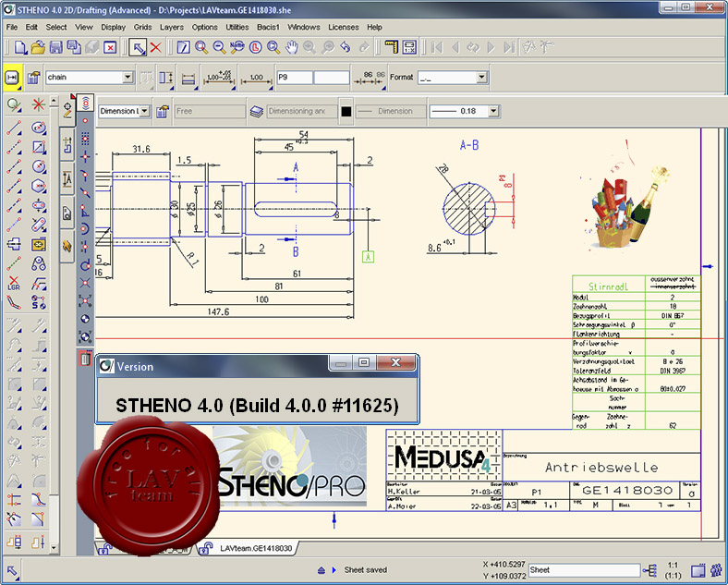Click the red X delete icon
Viewport: 728px width, 585px height.
click(x=155, y=47)
